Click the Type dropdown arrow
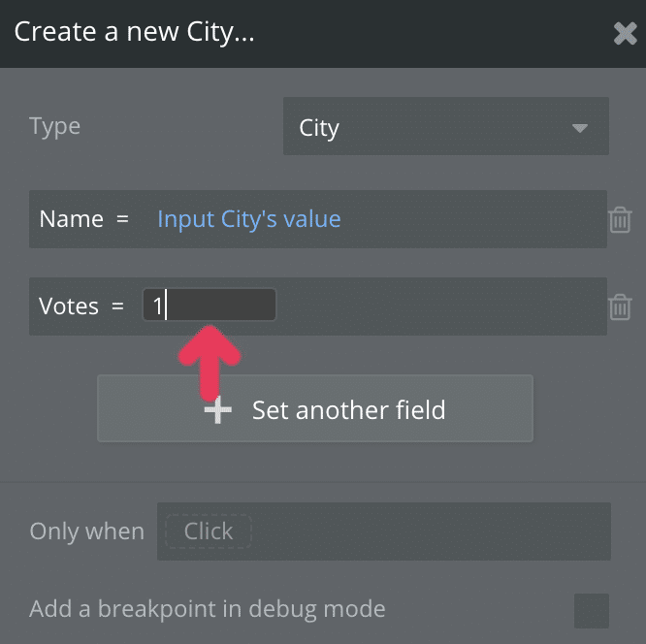Image resolution: width=646 pixels, height=644 pixels. coord(580,128)
